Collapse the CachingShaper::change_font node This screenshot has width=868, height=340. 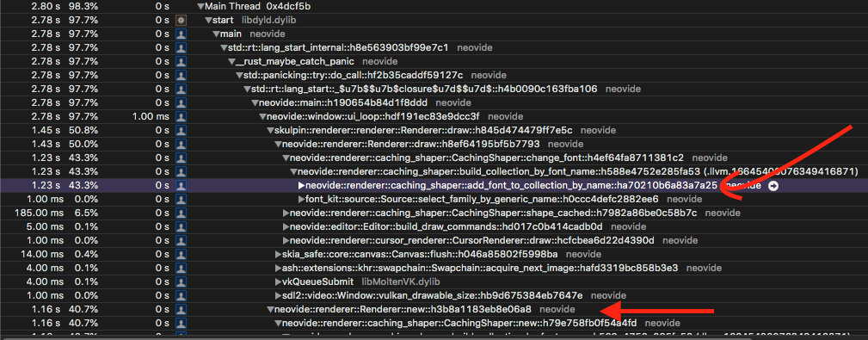(x=286, y=158)
